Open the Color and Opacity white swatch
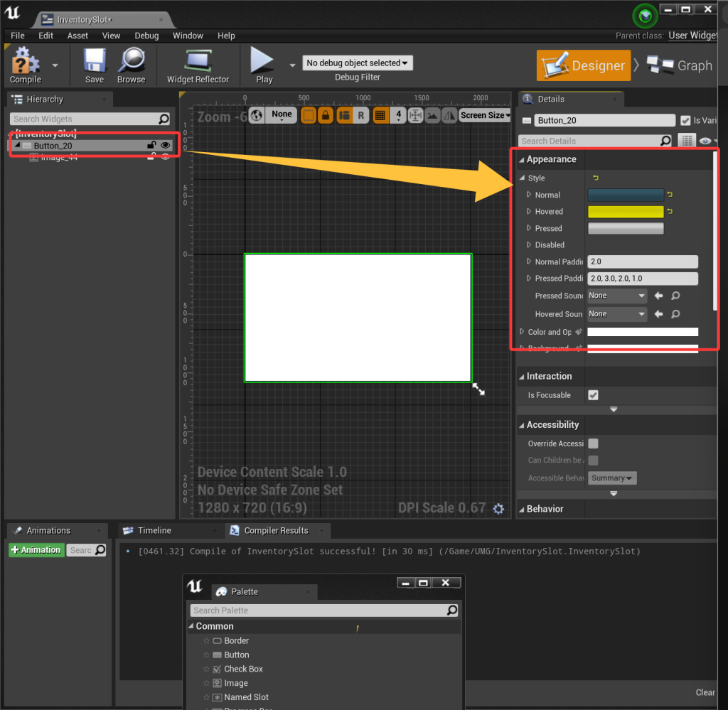Image resolution: width=728 pixels, height=710 pixels. tap(643, 332)
